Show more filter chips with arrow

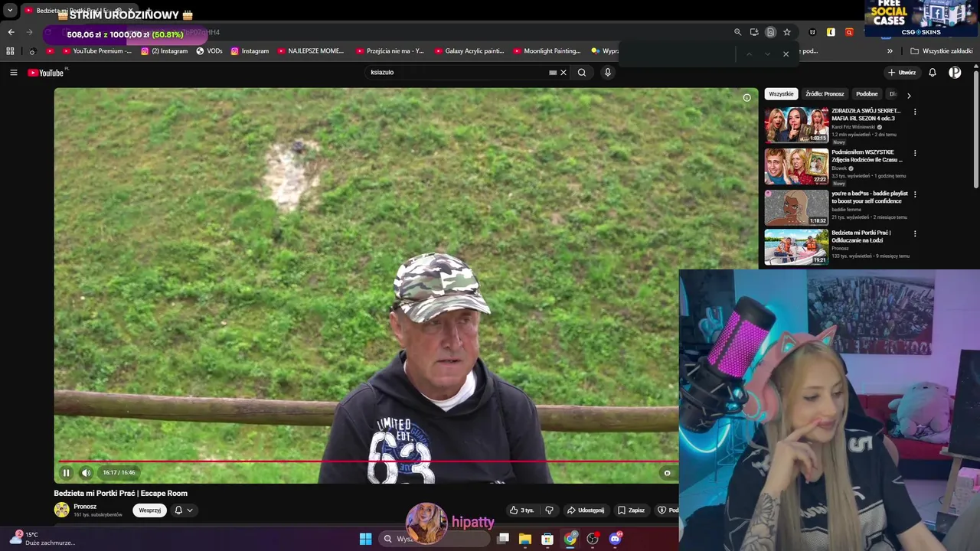[909, 96]
